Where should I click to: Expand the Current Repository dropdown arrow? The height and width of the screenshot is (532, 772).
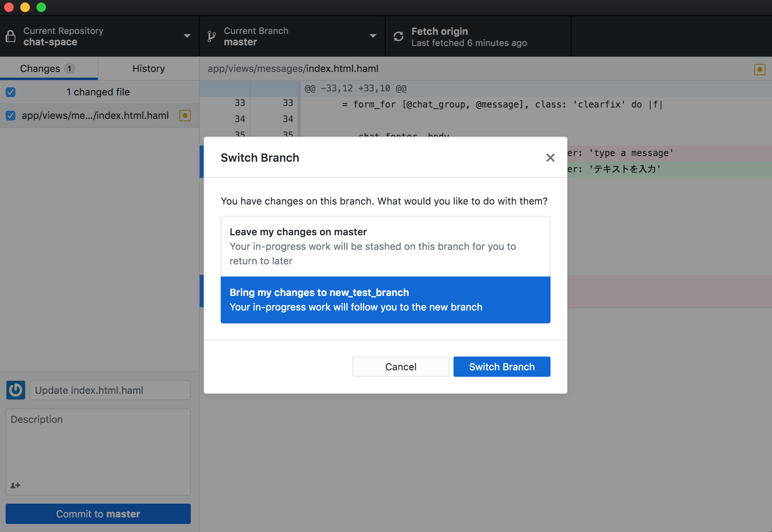pos(187,36)
